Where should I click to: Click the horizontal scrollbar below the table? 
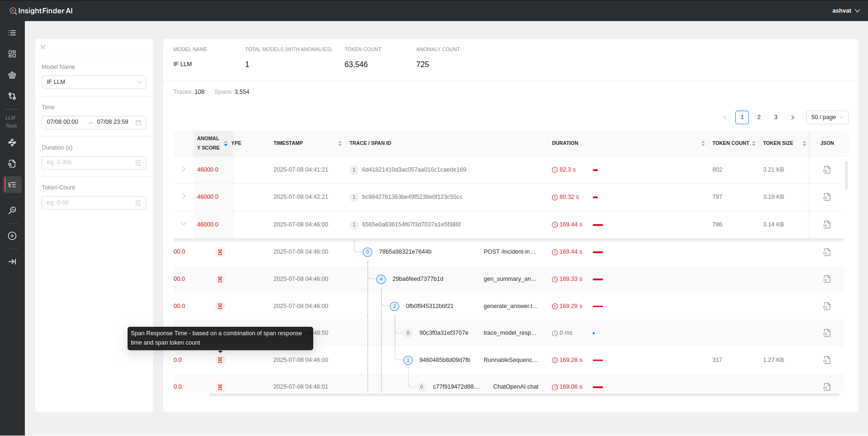tap(524, 395)
